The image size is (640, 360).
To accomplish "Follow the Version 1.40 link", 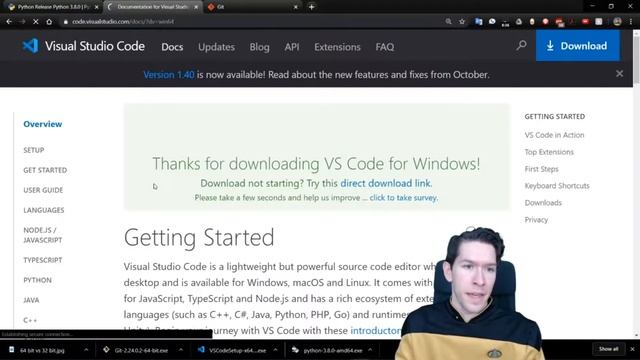I will [x=169, y=75].
